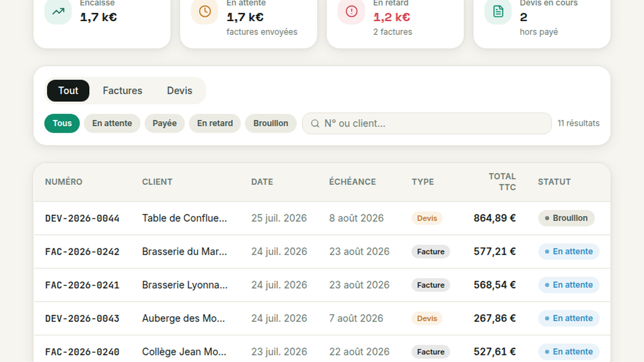
Task: Focus the N° ou client search field
Action: pos(427,123)
